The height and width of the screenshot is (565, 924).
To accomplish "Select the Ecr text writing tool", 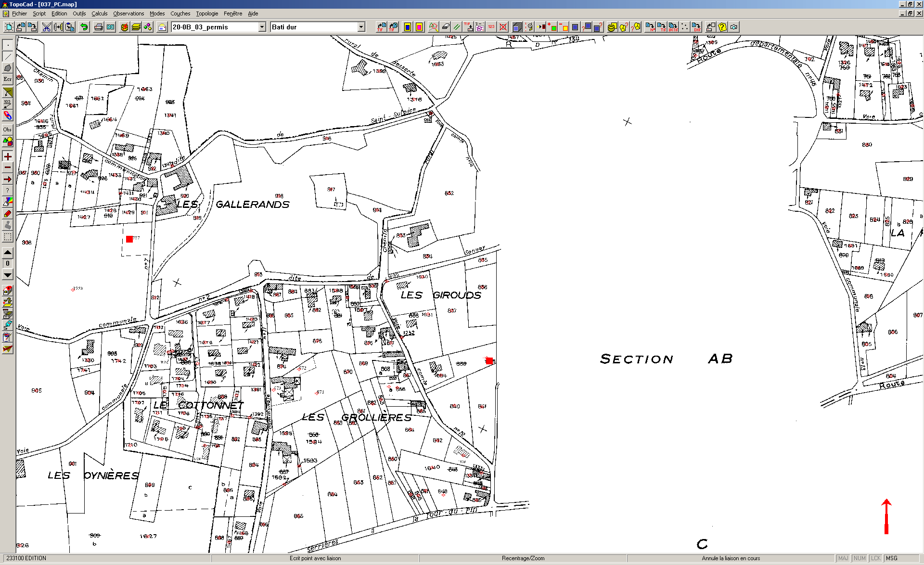I will [8, 79].
